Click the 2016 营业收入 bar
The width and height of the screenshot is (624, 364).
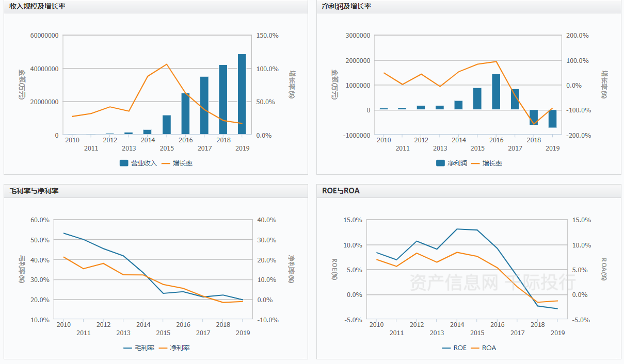185,114
